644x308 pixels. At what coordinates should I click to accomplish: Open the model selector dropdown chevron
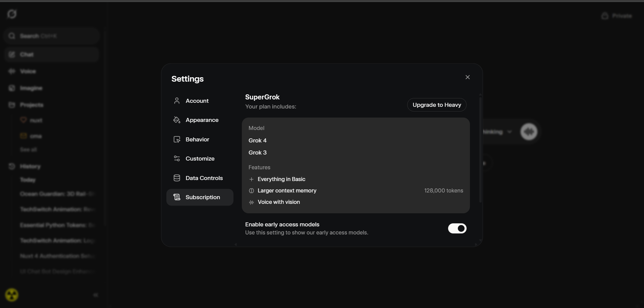coord(509,132)
